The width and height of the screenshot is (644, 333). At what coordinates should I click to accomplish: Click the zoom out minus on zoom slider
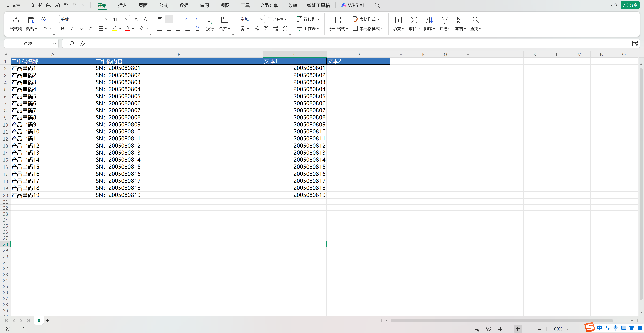pos(576,329)
